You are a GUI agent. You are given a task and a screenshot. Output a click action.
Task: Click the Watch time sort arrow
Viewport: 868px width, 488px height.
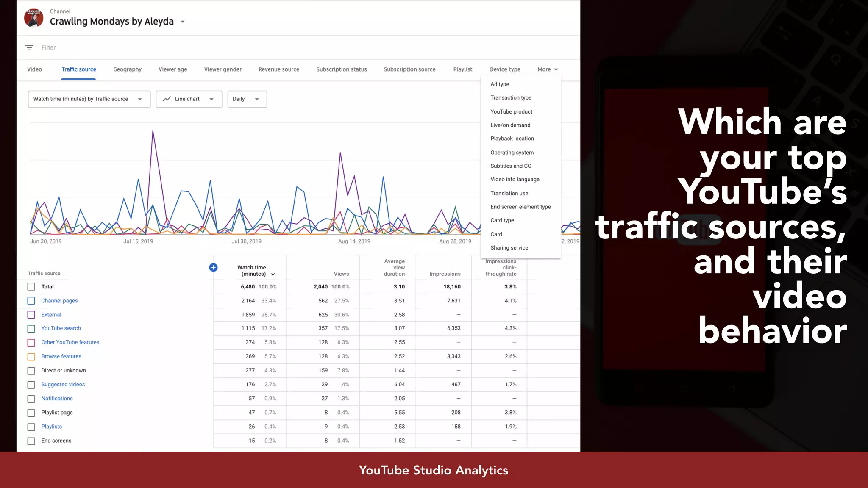point(273,274)
